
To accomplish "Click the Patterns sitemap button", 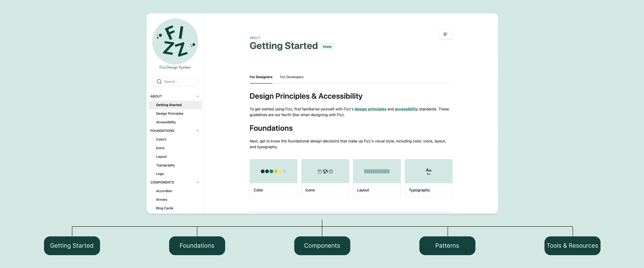I will click(x=447, y=246).
